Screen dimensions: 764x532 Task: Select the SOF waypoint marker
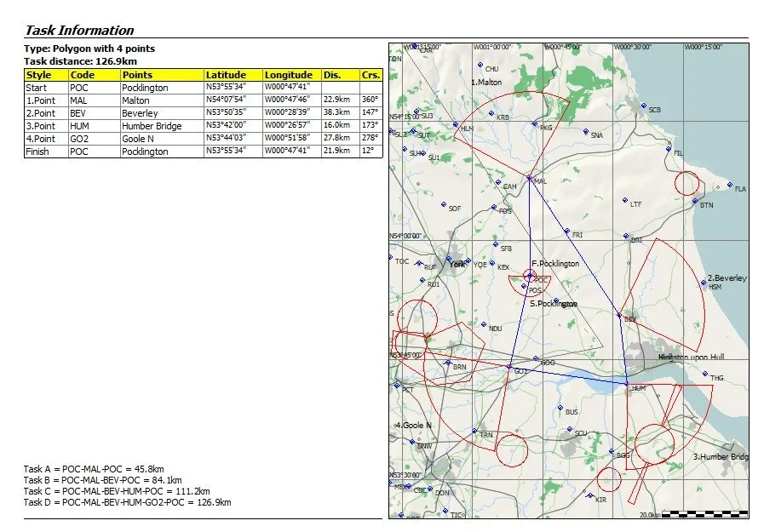tap(444, 204)
